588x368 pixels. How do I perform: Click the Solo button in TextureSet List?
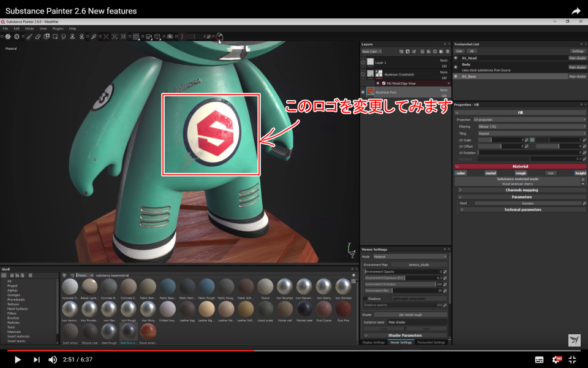[x=459, y=52]
